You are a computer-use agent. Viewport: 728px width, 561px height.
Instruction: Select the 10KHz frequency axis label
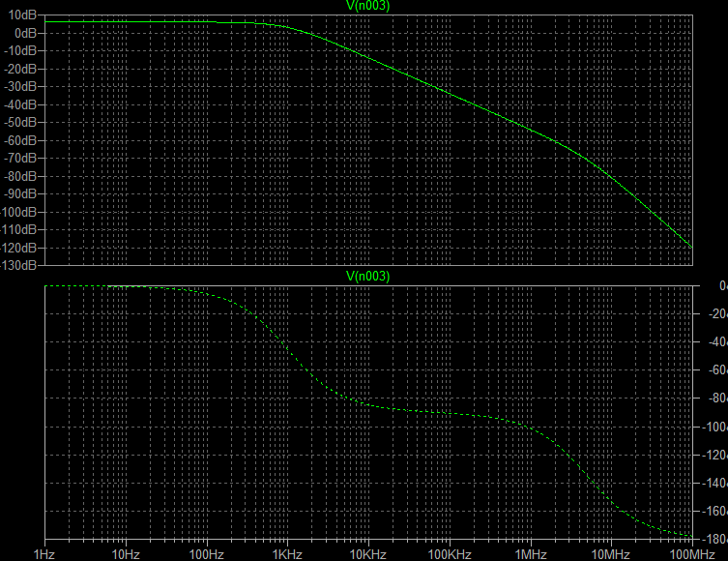(x=368, y=553)
